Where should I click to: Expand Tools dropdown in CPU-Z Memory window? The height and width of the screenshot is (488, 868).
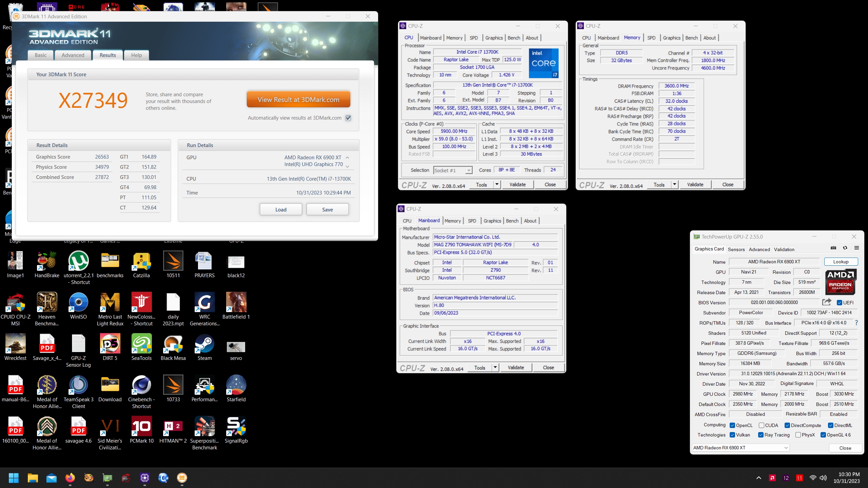point(674,184)
